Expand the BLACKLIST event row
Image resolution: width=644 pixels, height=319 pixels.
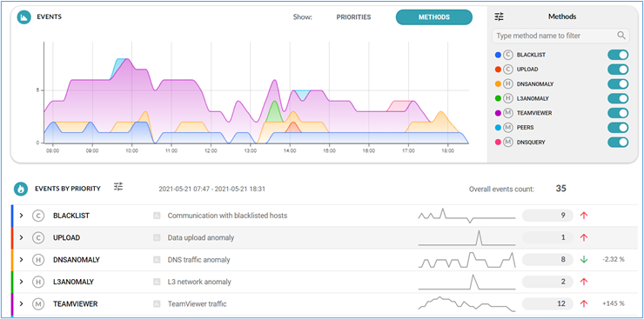[x=22, y=216]
